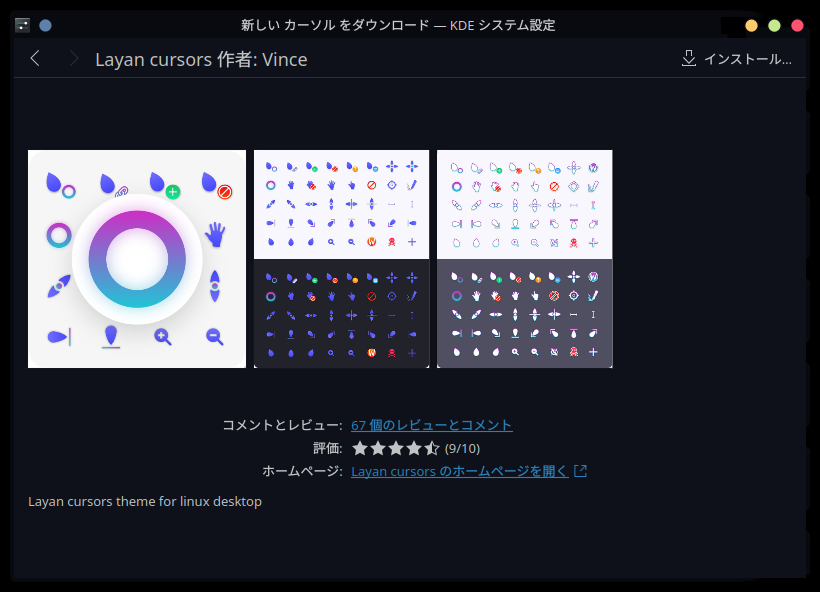Maximize the window with the green button

click(774, 26)
